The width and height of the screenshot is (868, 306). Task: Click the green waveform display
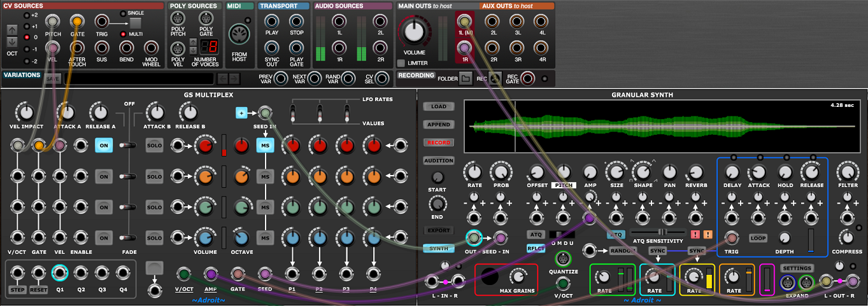[656, 126]
